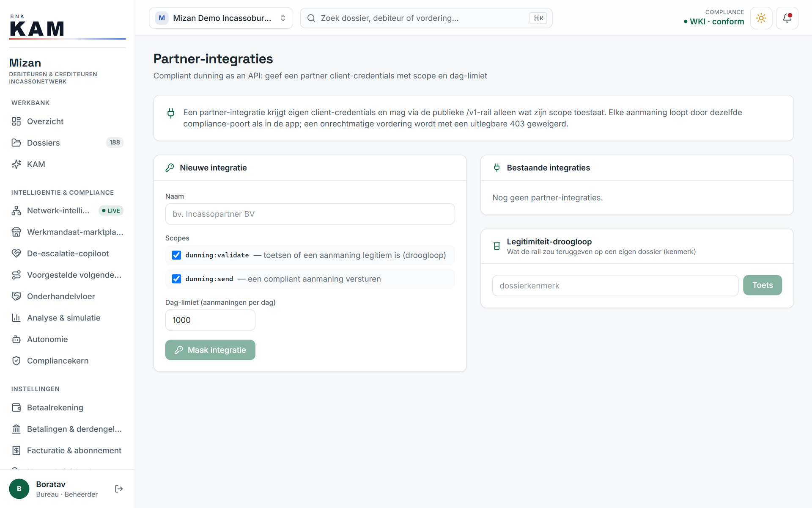Click the 'Bureau · Beheerder' role text
Screen dimensions: 812x508
(67, 494)
